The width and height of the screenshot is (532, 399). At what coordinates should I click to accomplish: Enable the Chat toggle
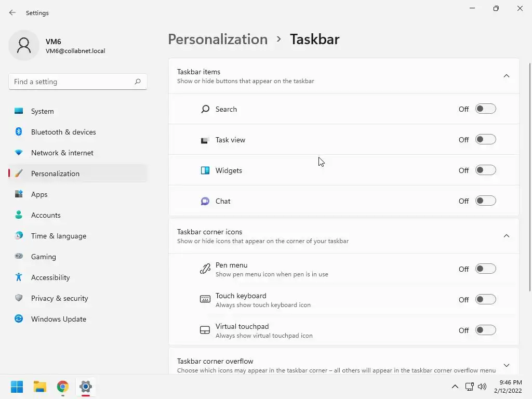click(486, 201)
